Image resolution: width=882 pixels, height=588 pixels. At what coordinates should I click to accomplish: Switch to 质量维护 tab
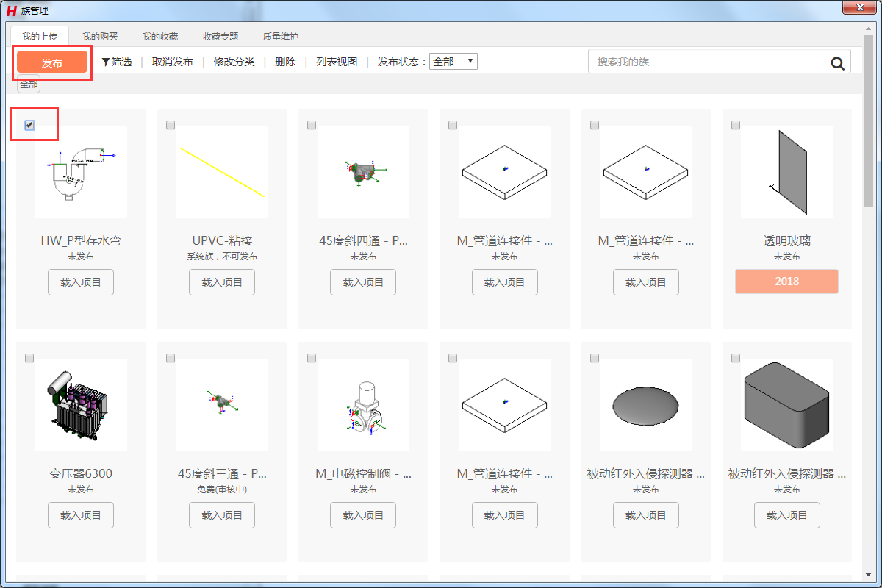click(x=281, y=36)
